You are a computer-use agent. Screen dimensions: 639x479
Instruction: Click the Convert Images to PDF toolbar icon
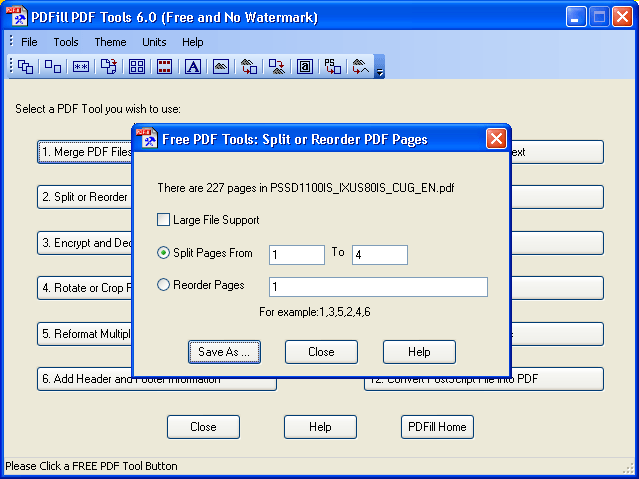click(x=249, y=66)
